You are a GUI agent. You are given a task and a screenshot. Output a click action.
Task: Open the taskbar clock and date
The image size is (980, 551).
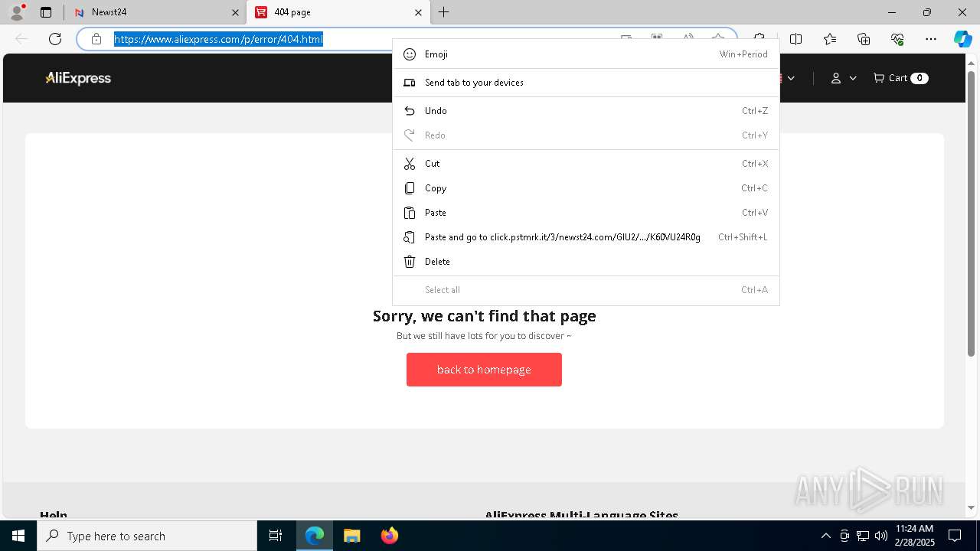(x=914, y=536)
